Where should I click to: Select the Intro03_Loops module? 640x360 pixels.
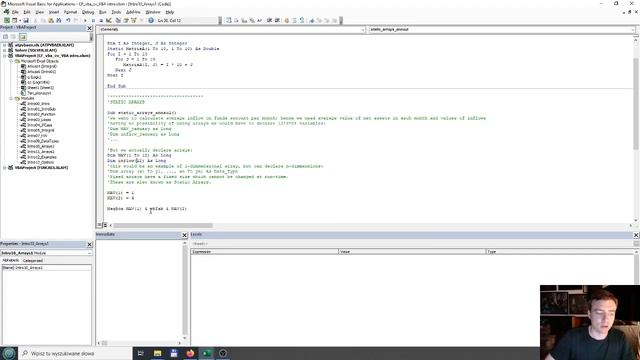pyautogui.click(x=39, y=120)
